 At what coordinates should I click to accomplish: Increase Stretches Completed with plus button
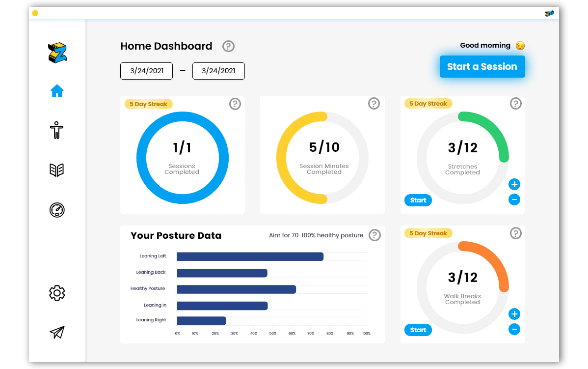[x=514, y=184]
